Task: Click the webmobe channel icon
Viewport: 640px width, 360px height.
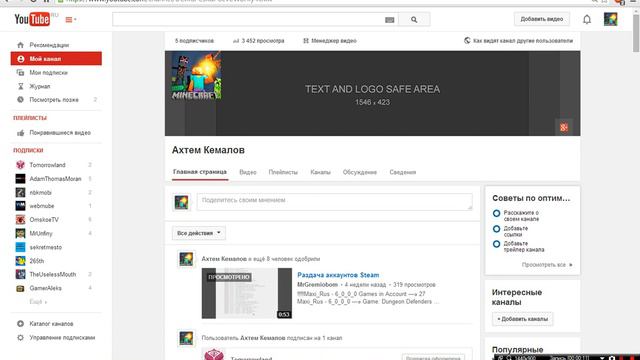Action: pos(20,206)
